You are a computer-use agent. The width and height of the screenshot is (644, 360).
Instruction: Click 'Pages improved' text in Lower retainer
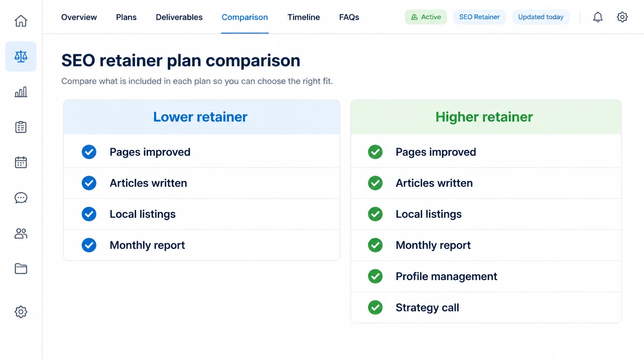pyautogui.click(x=150, y=152)
